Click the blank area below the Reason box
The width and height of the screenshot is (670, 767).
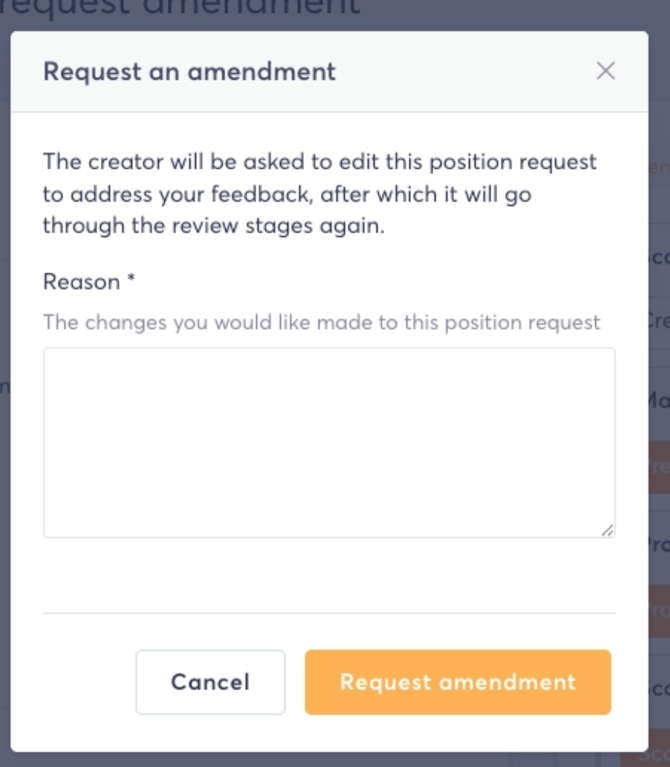coord(329,575)
